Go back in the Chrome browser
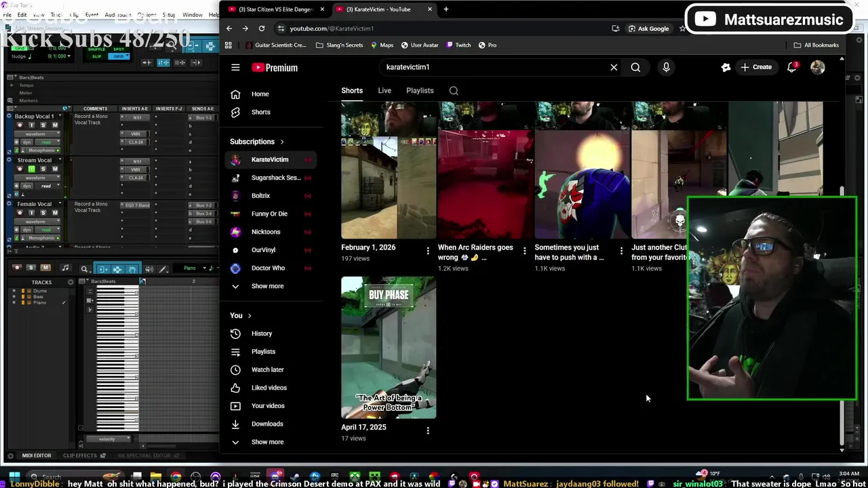 229,28
